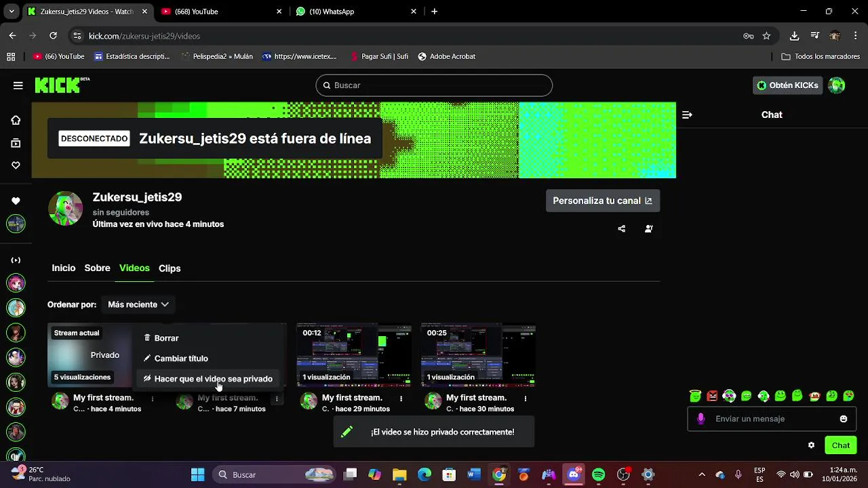Image resolution: width=868 pixels, height=488 pixels.
Task: Expand the Más reciente sort dropdown
Action: (138, 305)
